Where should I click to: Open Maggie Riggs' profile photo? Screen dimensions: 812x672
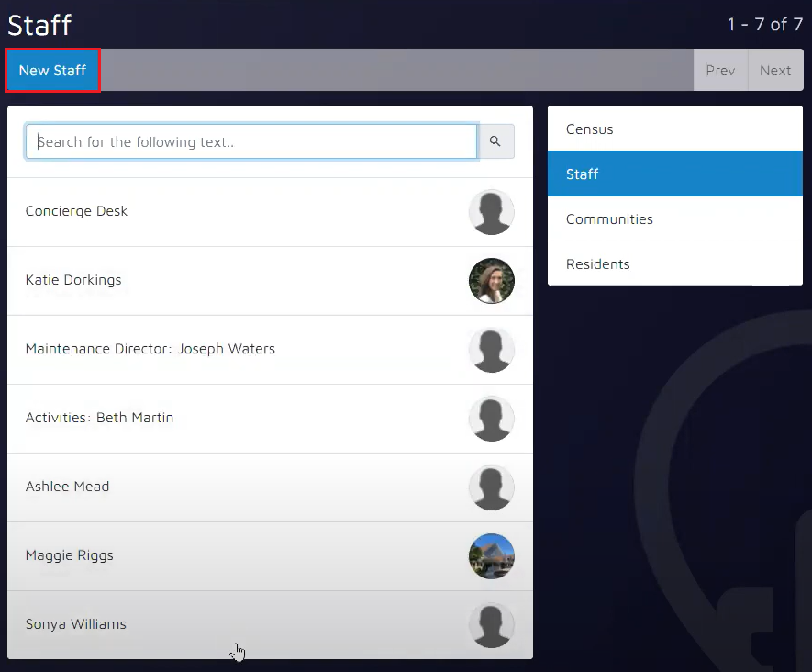(x=491, y=556)
